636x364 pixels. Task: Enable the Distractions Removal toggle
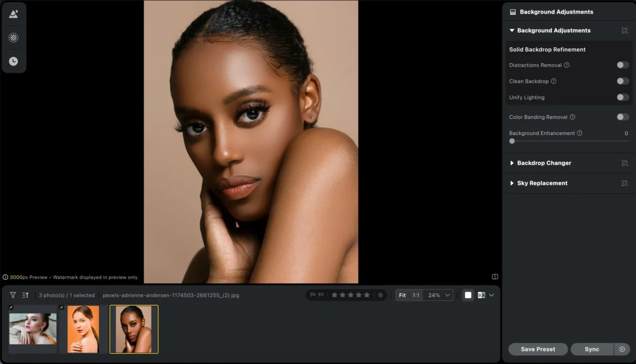coord(623,65)
